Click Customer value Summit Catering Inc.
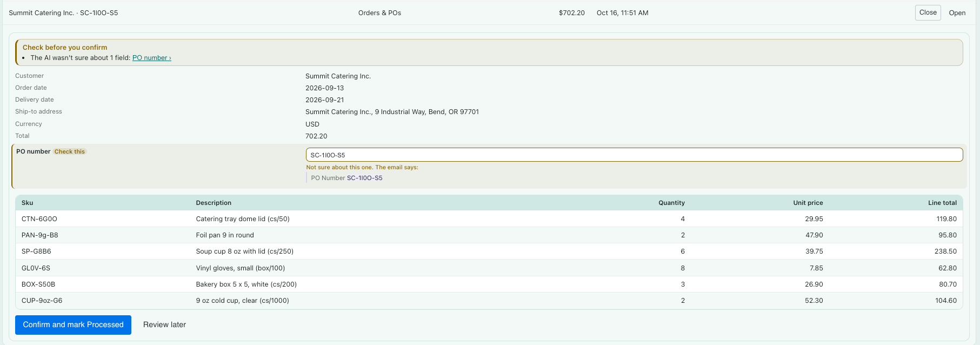Screen dimensions: 980x345 [338, 76]
